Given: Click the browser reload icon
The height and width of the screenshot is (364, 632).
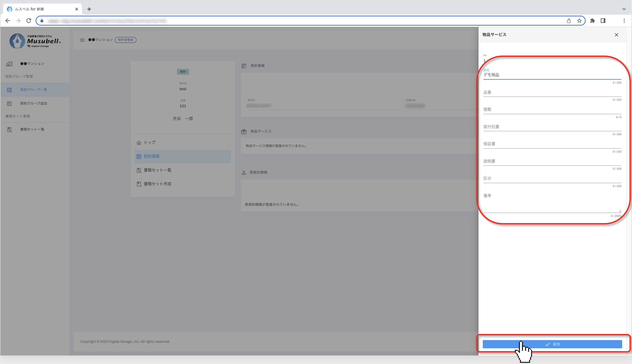Looking at the screenshot, I should pyautogui.click(x=29, y=21).
